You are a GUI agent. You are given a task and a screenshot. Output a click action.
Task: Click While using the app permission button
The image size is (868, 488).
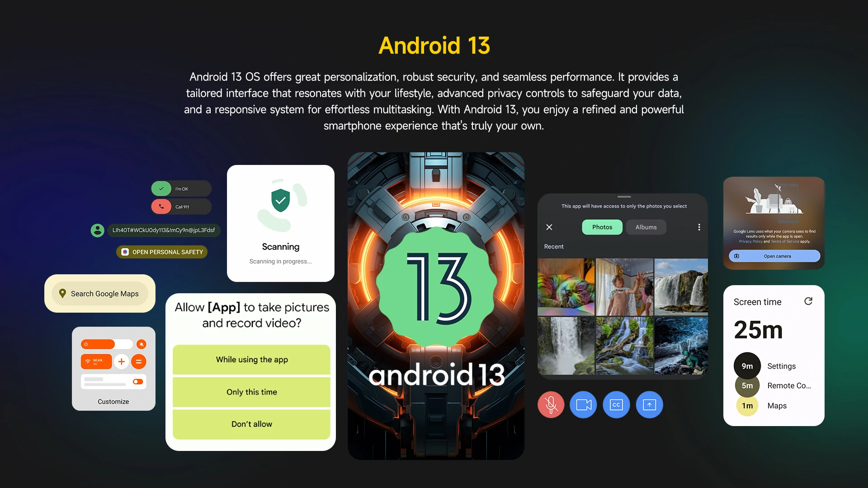251,359
